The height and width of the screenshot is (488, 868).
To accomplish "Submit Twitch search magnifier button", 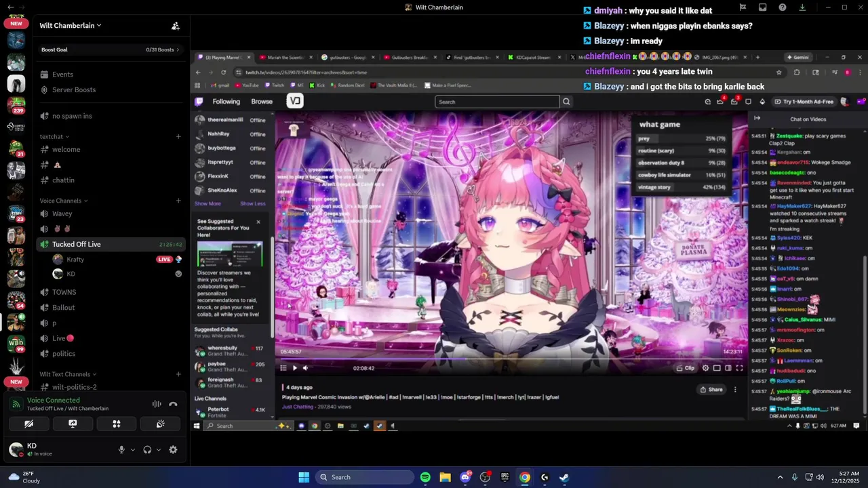I will point(566,102).
